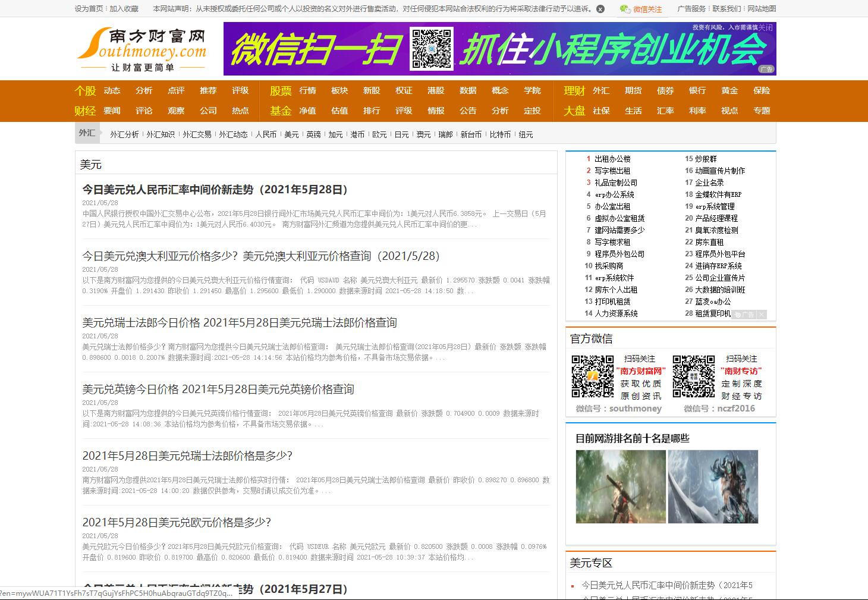
Task: Open the 黄金 channel from the main menu
Action: click(x=729, y=90)
